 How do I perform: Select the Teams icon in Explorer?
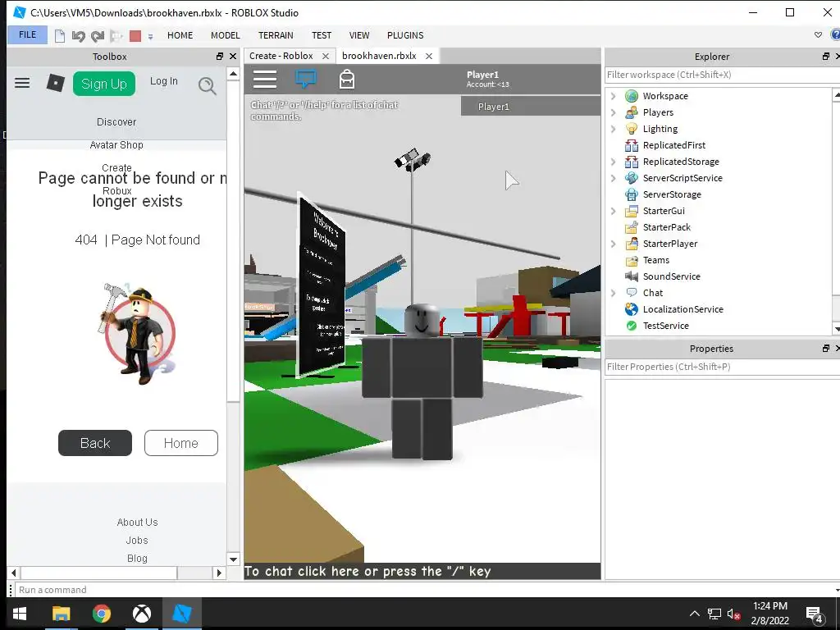pos(632,260)
